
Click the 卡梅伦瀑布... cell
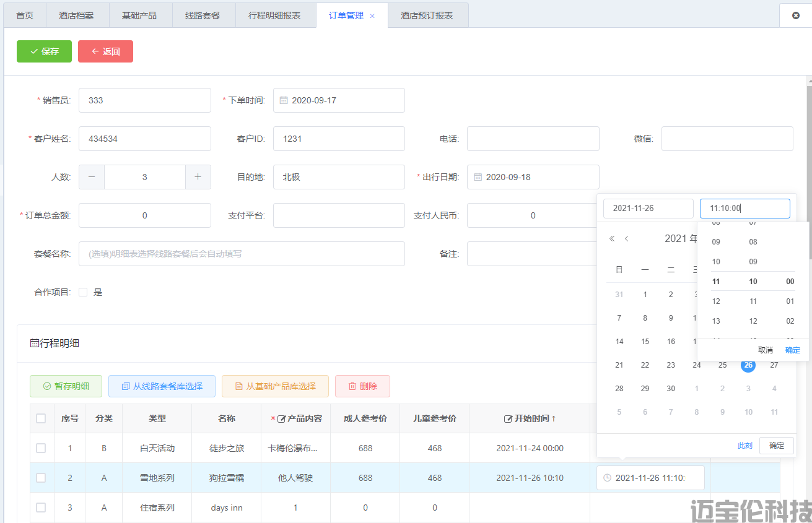(x=295, y=448)
